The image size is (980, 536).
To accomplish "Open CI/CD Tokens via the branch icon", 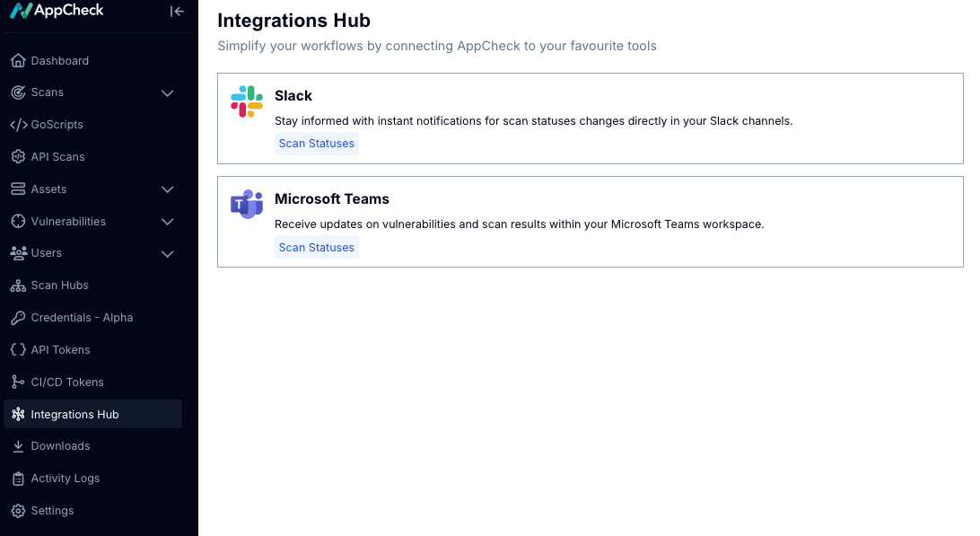I will tap(19, 382).
